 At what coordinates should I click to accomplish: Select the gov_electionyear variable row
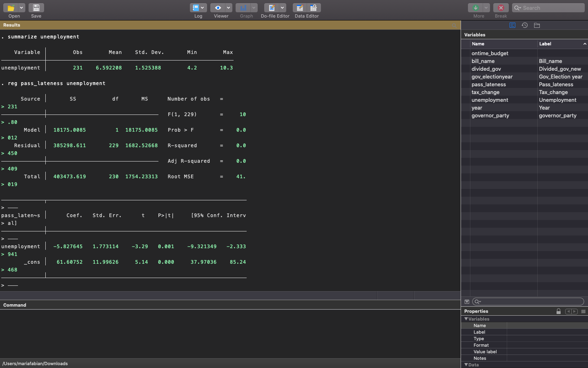(x=524, y=76)
